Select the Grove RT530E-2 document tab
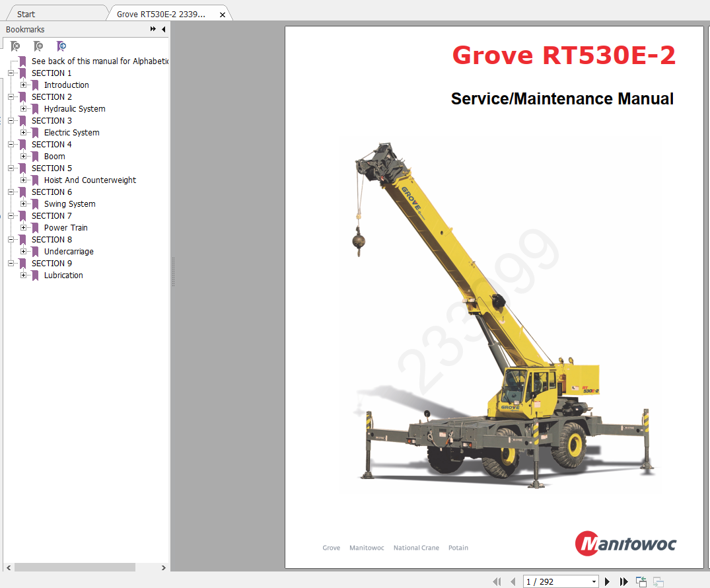This screenshot has width=710, height=588. [x=161, y=14]
